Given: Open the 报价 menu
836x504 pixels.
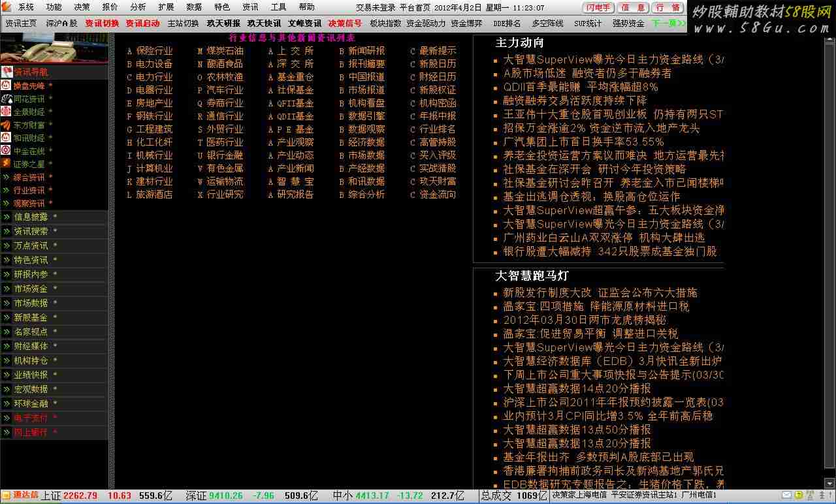Looking at the screenshot, I should point(110,7).
